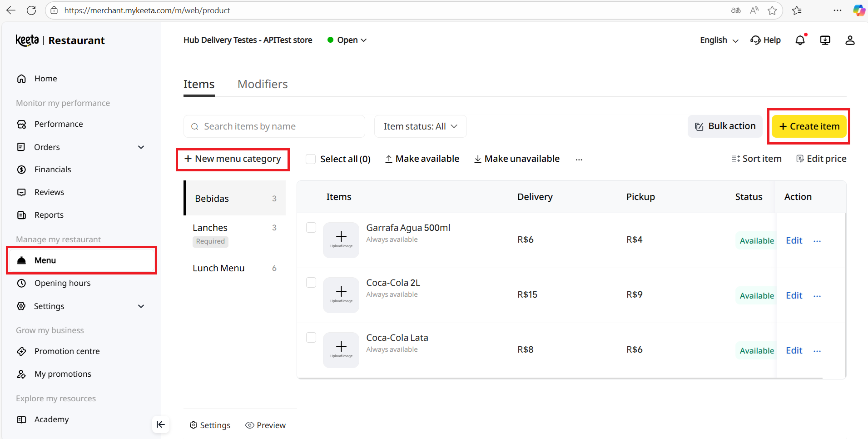Collapse sidebar with the arrow icon
This screenshot has height=439, width=868.
(161, 424)
